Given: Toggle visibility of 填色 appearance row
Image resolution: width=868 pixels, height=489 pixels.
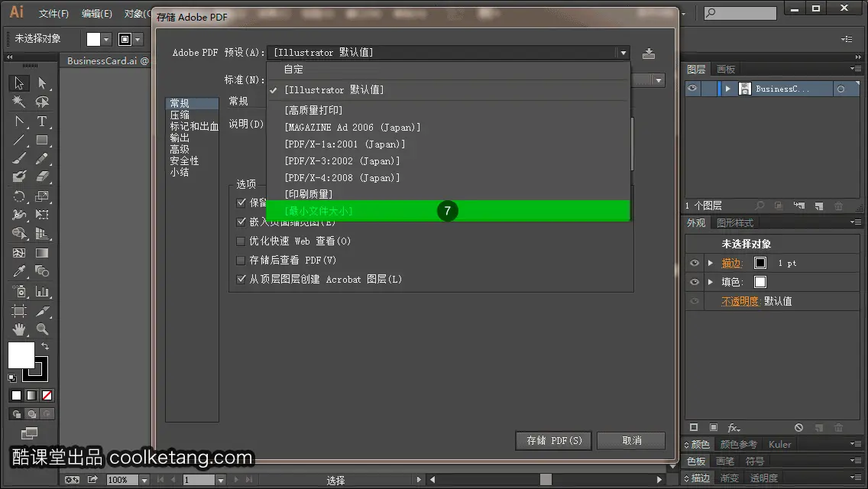Looking at the screenshot, I should click(695, 282).
